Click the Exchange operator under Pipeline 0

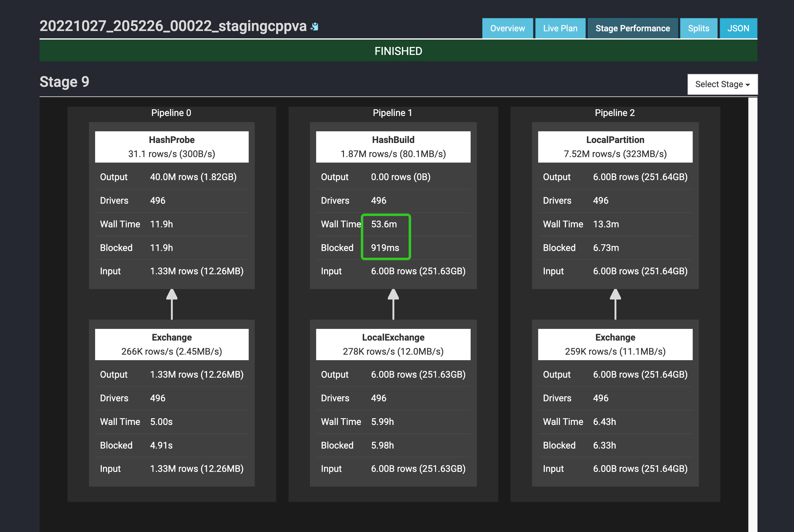coord(172,344)
